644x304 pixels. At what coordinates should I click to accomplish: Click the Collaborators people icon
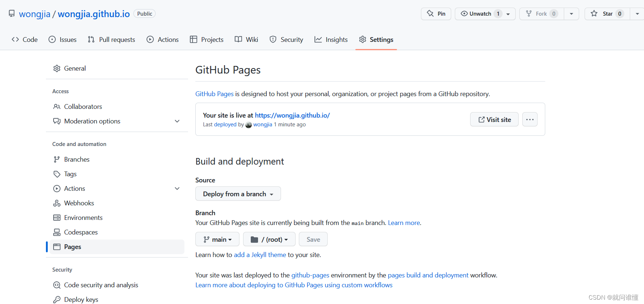[x=57, y=107]
